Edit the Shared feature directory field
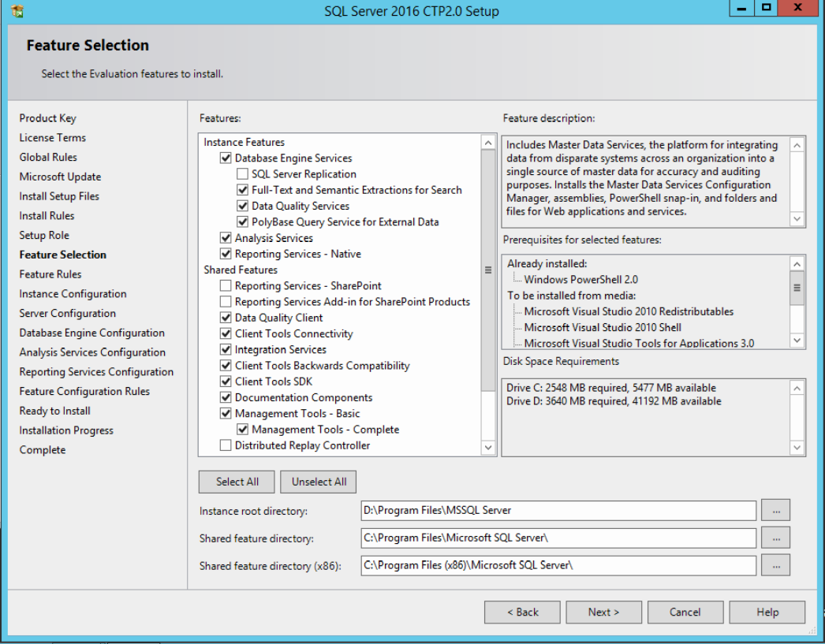825x644 pixels. 558,538
